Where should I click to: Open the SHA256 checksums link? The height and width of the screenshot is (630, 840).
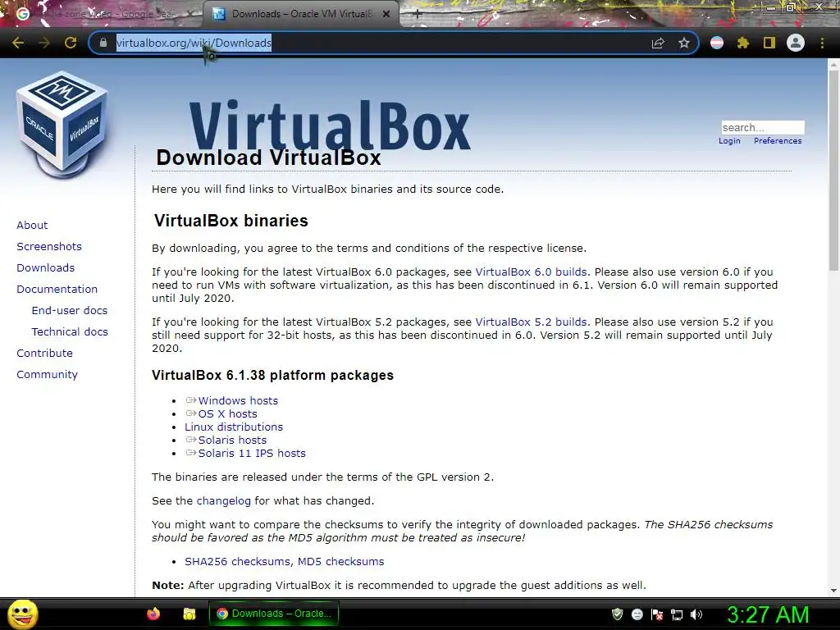point(238,561)
